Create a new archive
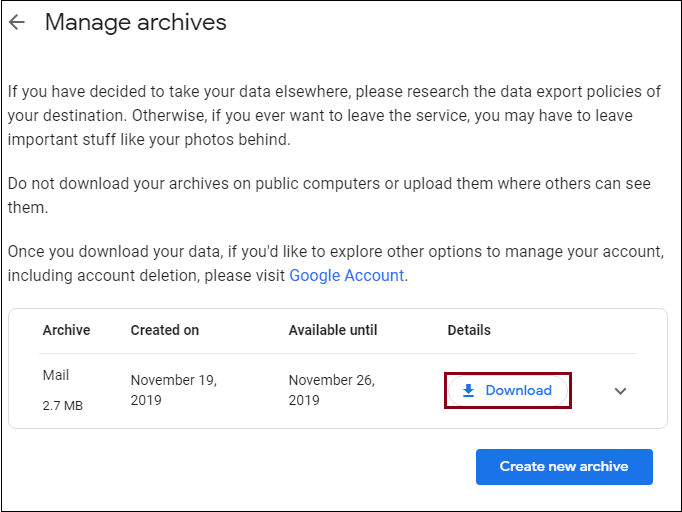 (564, 466)
